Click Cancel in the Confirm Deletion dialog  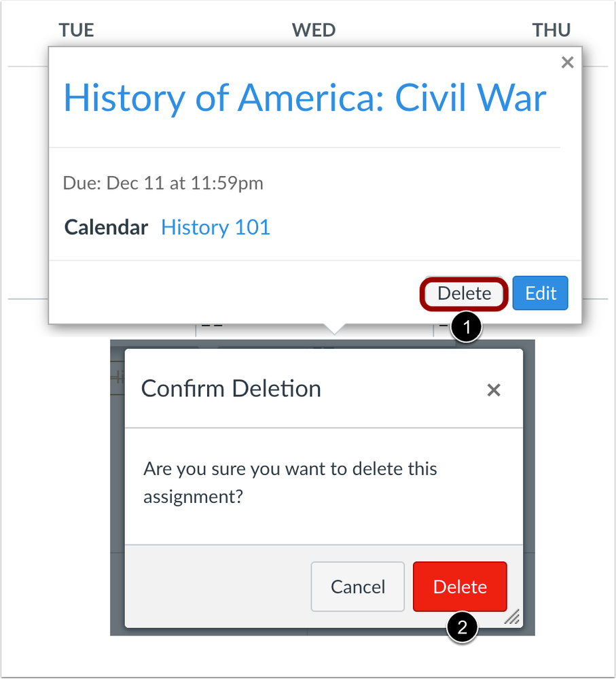click(x=357, y=587)
